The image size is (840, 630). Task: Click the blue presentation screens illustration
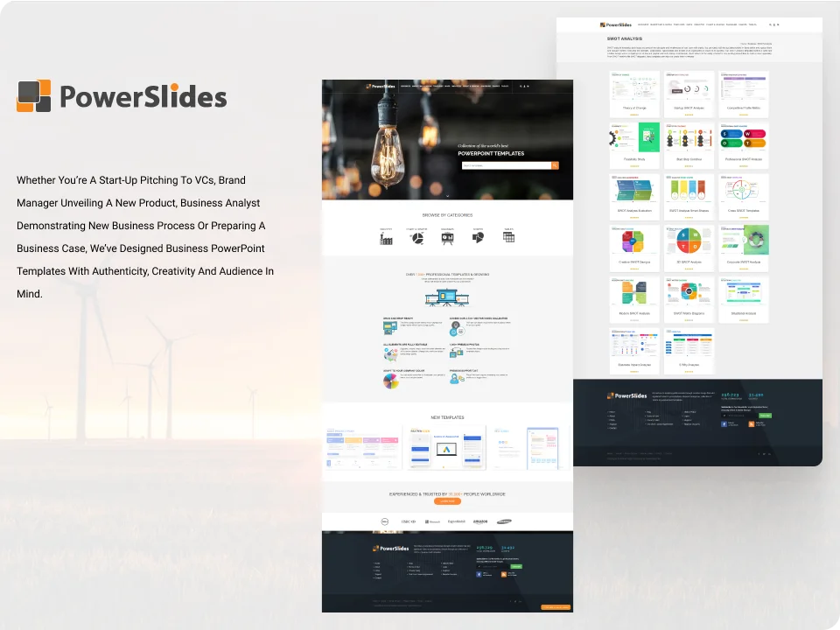[447, 297]
